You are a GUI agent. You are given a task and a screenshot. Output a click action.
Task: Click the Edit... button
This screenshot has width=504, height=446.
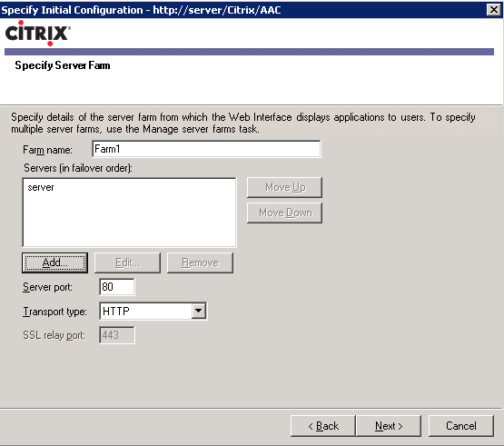(x=128, y=263)
